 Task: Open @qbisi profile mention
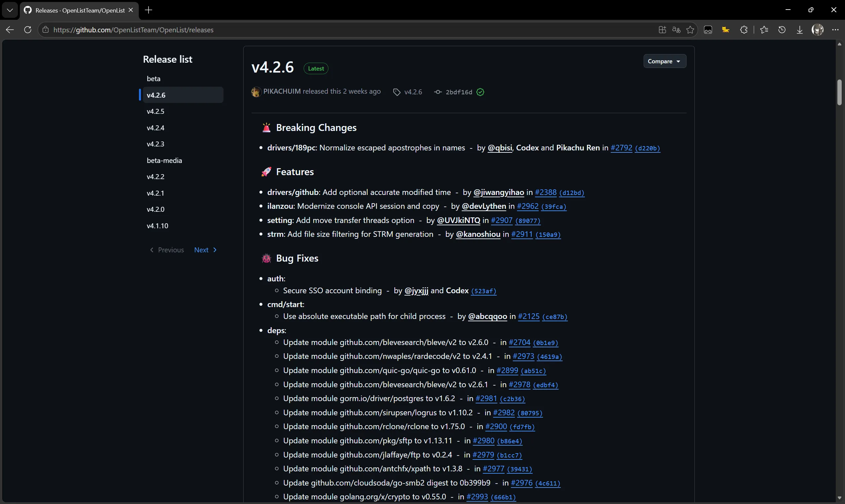coord(500,148)
